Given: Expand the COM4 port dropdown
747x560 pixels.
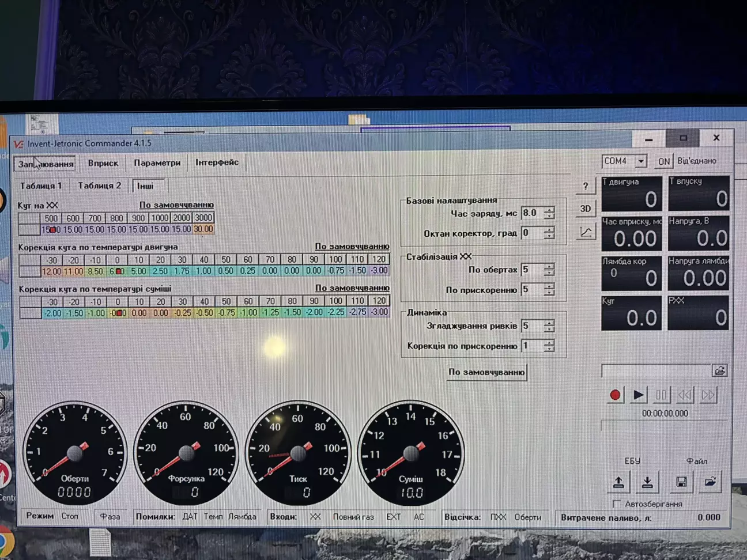Looking at the screenshot, I should pos(641,162).
